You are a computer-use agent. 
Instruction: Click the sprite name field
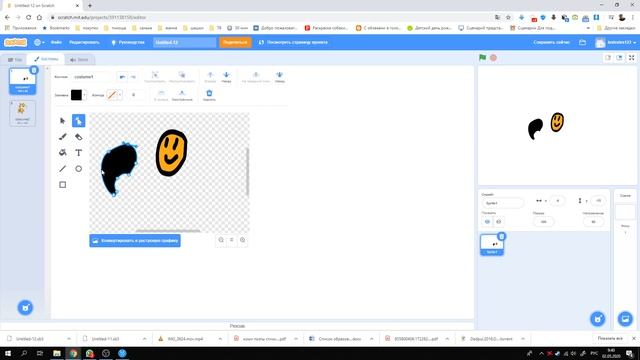pos(502,203)
